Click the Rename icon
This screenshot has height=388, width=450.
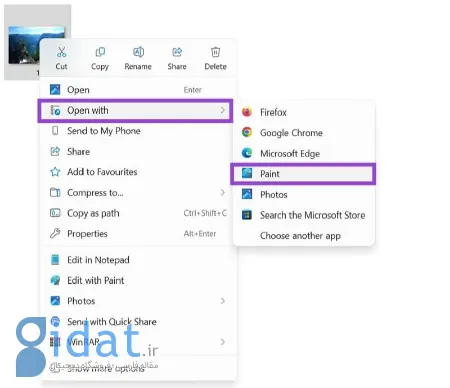pos(138,52)
